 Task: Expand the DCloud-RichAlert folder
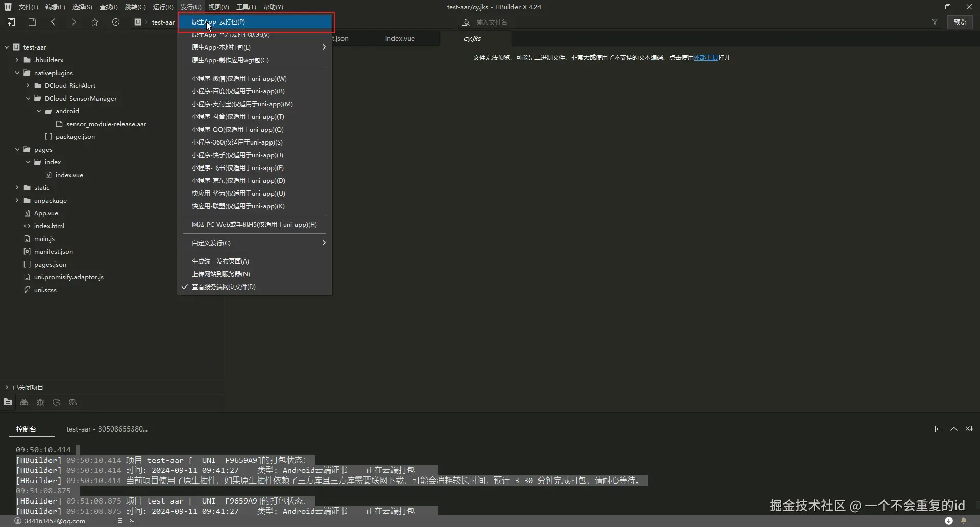(28, 85)
